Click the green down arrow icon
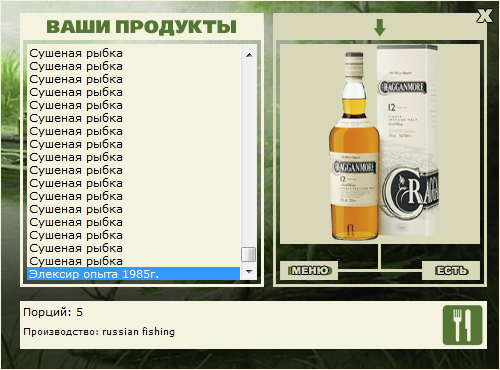Image resolution: width=500 pixels, height=370 pixels. click(x=380, y=28)
